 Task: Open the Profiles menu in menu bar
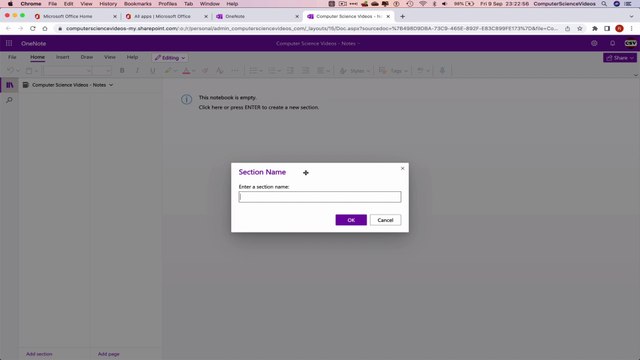[167, 4]
